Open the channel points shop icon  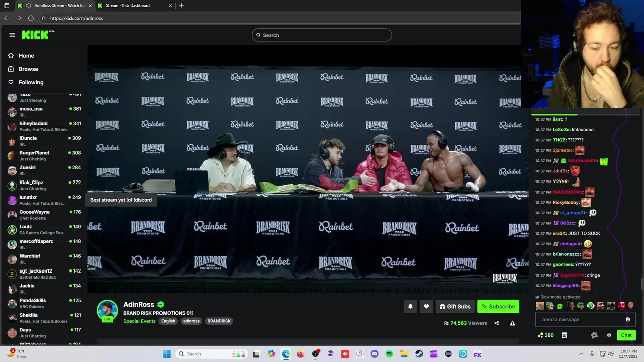tap(565, 335)
